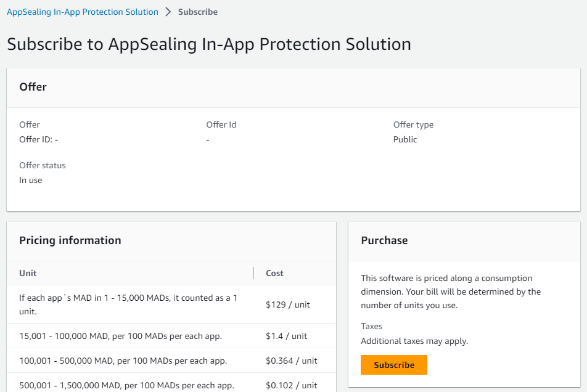This screenshot has height=392, width=587.
Task: Click the Pricing information heading
Action: pos(70,240)
